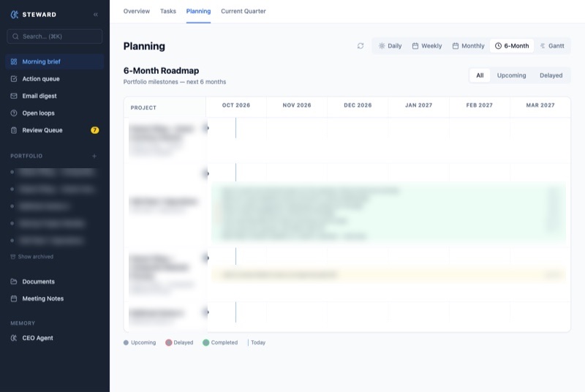Screen dimensions: 585x392
Task: Click the FEB 2027 column header
Action: coord(480,105)
